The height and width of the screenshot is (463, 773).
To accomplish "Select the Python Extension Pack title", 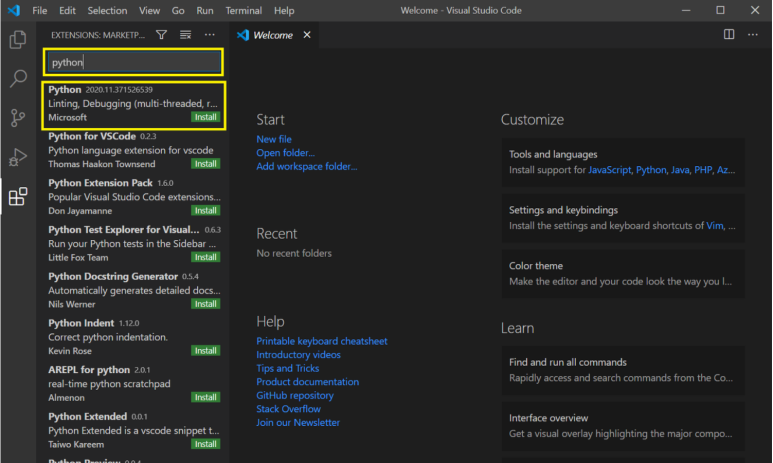I will click(101, 183).
